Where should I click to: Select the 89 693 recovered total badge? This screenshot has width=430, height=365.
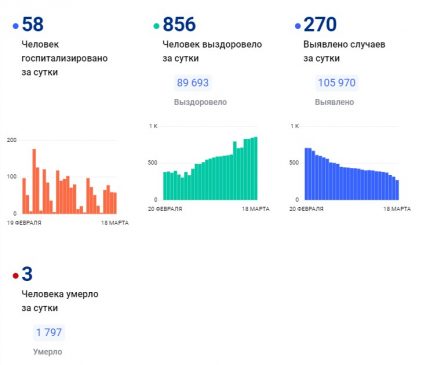[x=193, y=83]
